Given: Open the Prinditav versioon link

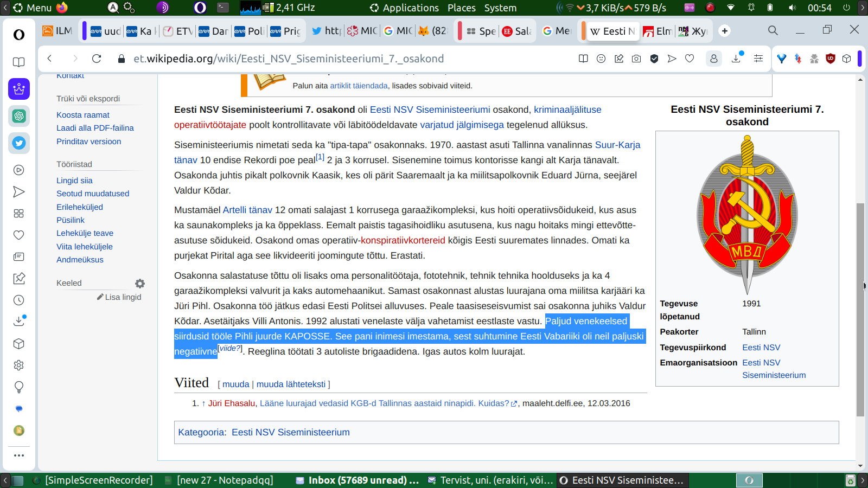Looking at the screenshot, I should pyautogui.click(x=89, y=142).
